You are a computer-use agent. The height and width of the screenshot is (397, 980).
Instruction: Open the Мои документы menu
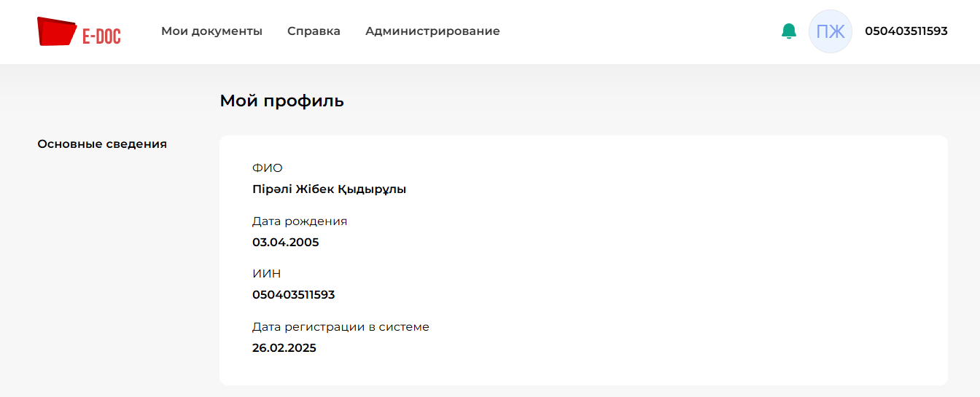pos(211,31)
